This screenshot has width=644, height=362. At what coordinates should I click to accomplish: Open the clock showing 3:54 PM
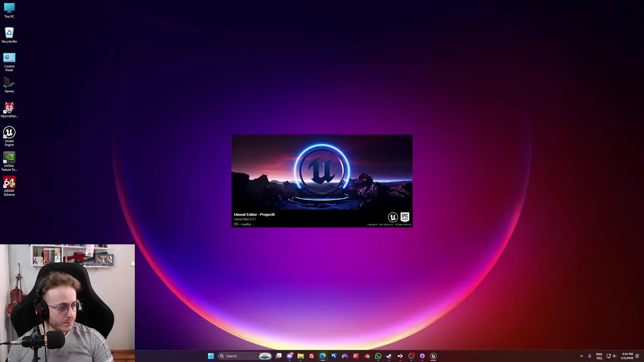click(627, 356)
